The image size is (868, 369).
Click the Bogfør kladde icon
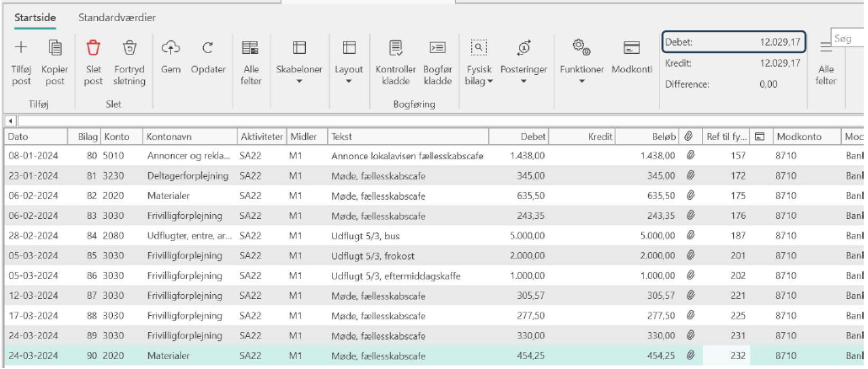point(437,47)
